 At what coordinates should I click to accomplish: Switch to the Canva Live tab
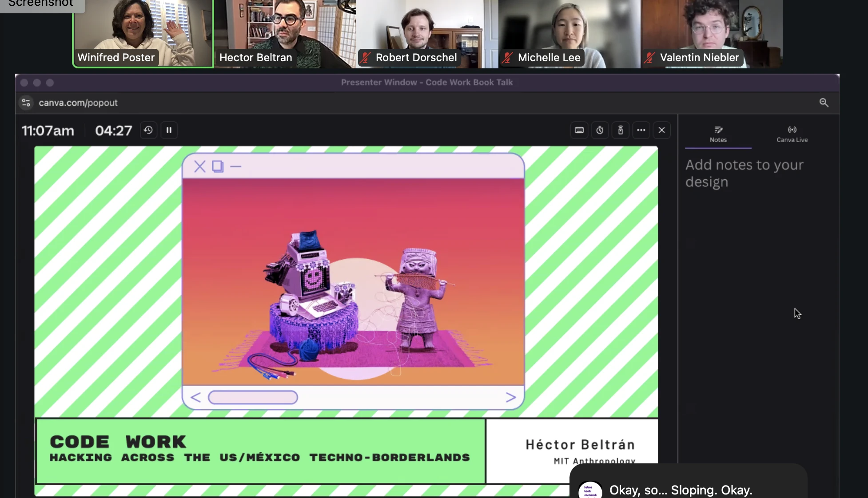coord(792,134)
